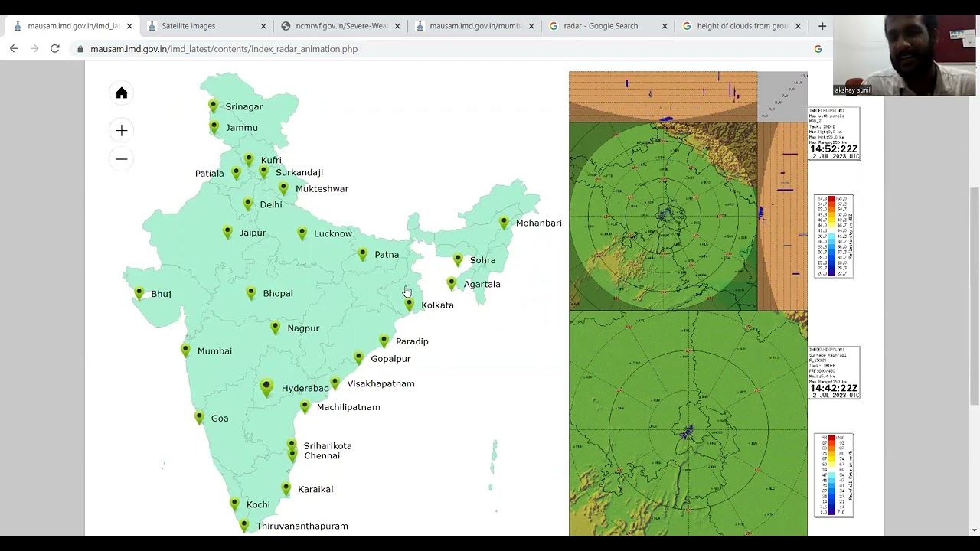Zoom out the India map

pyautogui.click(x=121, y=159)
